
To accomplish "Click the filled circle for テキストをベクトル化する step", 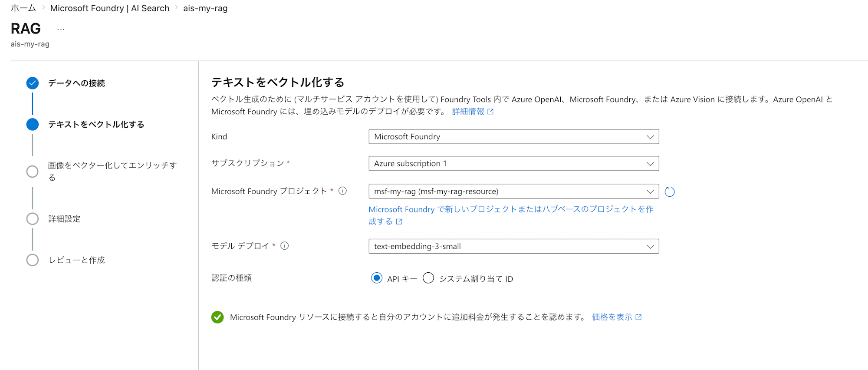I will click(33, 124).
